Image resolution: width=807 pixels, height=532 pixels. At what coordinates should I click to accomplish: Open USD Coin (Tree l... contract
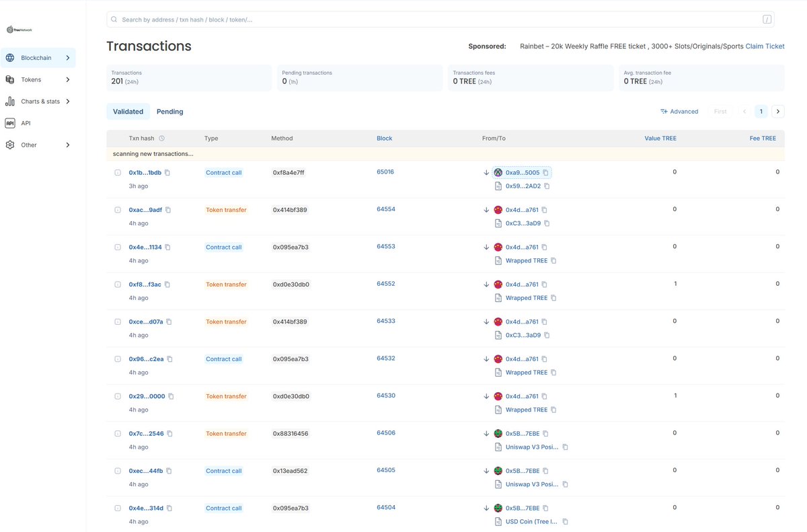pos(532,522)
